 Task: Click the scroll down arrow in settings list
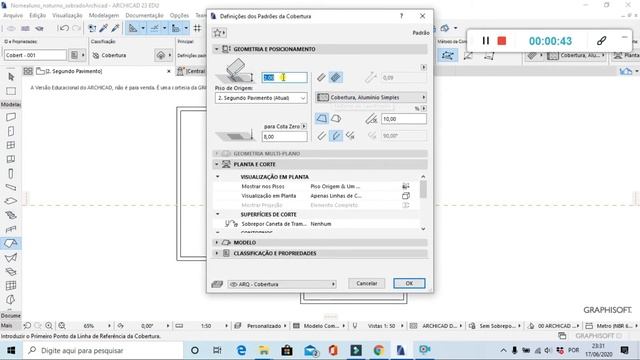point(423,229)
